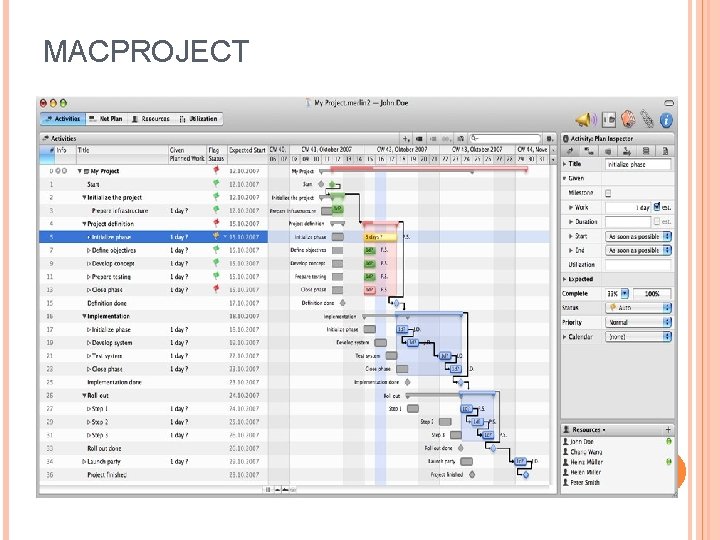Click green flag on Define objectives row
The image size is (720, 540).
pos(216,250)
